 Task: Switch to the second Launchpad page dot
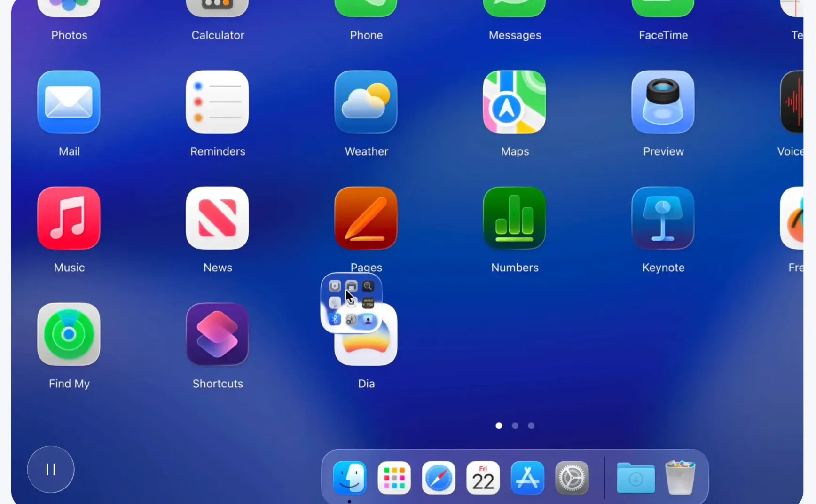tap(515, 425)
